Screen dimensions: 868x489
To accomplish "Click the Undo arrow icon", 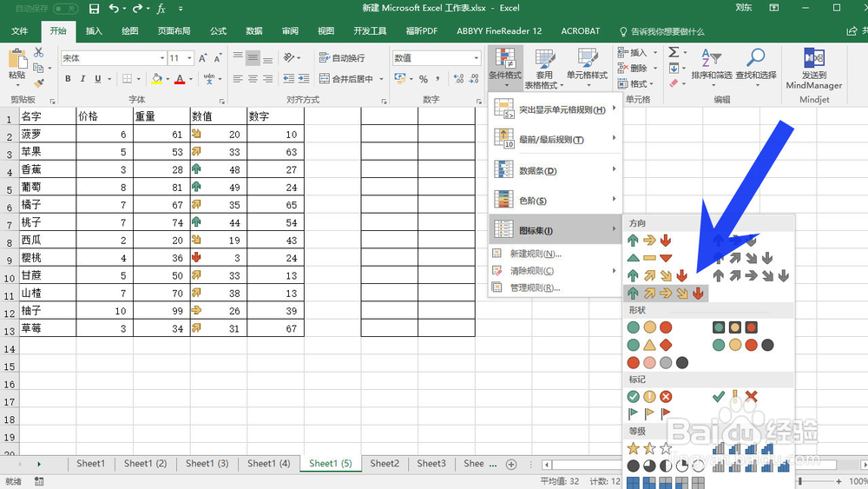I will click(114, 9).
